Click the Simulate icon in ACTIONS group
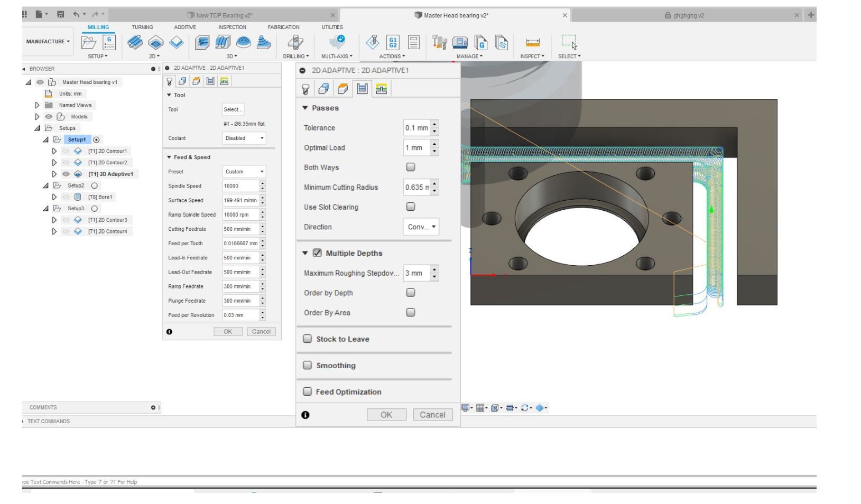 373,42
